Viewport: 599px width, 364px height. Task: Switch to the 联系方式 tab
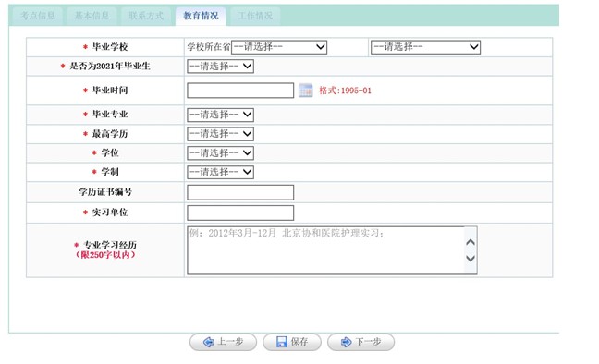pyautogui.click(x=146, y=16)
